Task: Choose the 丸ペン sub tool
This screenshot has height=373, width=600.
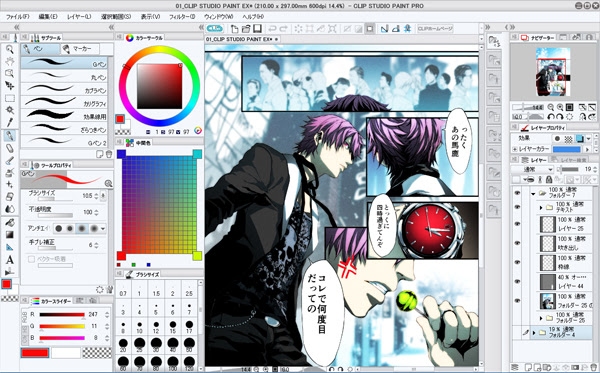Action: pos(64,76)
